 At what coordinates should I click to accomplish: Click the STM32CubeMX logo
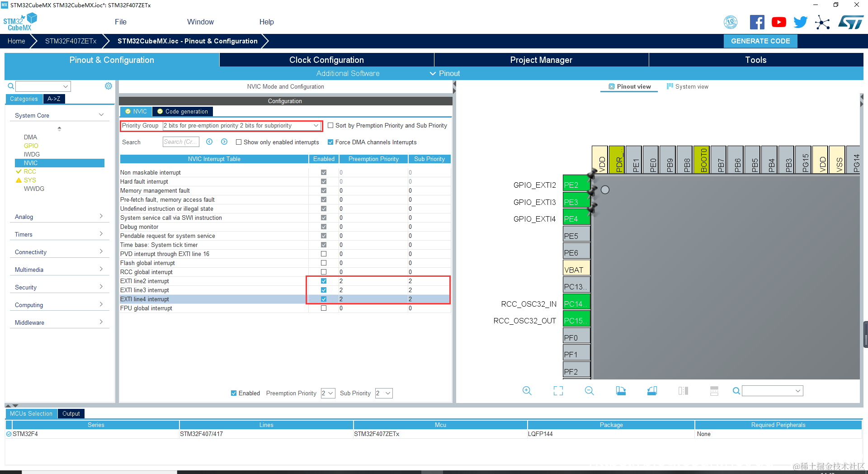pos(20,22)
